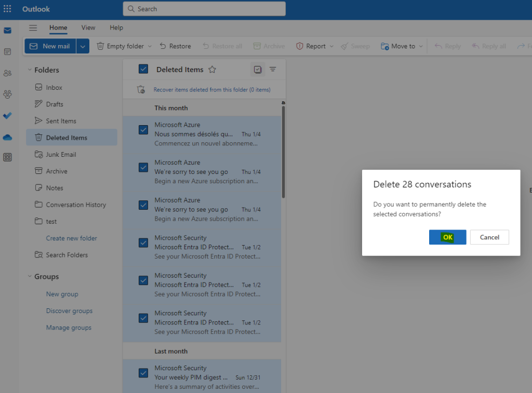Click the recover deleted items trash icon
Screen dimensions: 532x393
141,89
